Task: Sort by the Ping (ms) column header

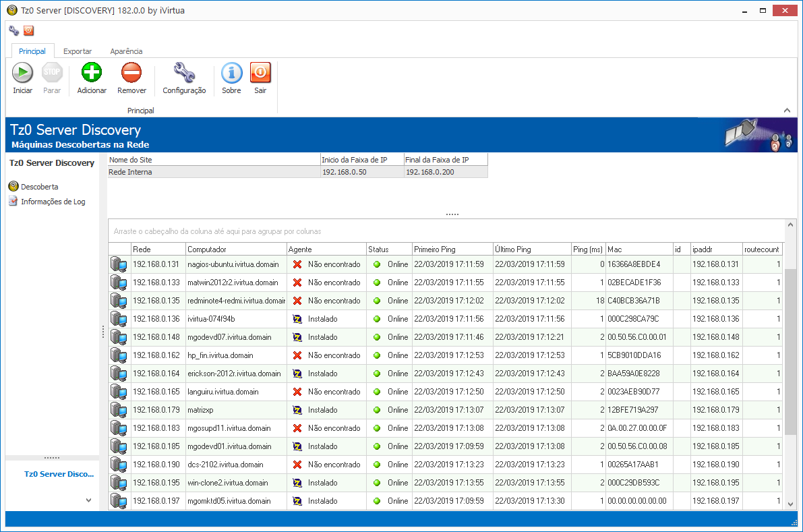Action: click(x=587, y=249)
